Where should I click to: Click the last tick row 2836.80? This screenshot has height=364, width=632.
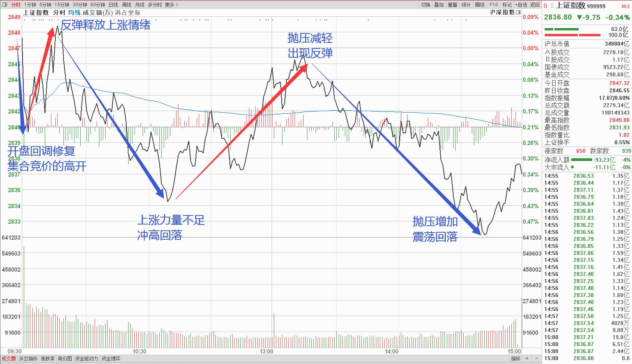coord(587,358)
